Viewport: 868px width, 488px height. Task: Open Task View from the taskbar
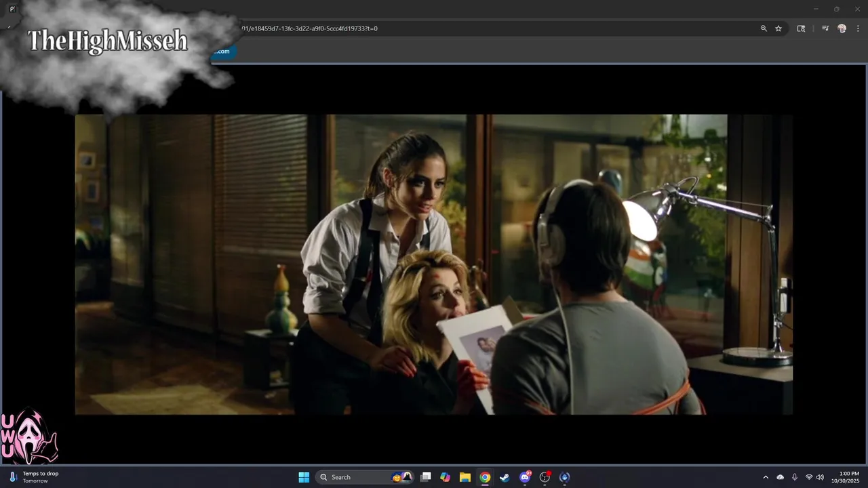[x=425, y=477]
